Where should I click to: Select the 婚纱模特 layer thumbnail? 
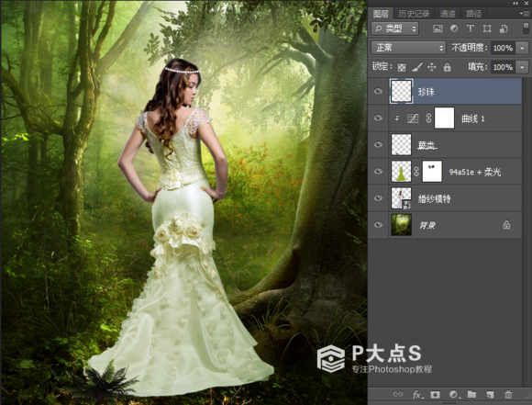(401, 198)
